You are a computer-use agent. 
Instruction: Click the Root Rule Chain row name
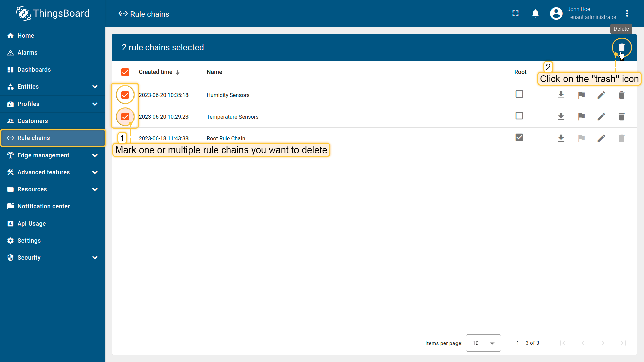226,138
